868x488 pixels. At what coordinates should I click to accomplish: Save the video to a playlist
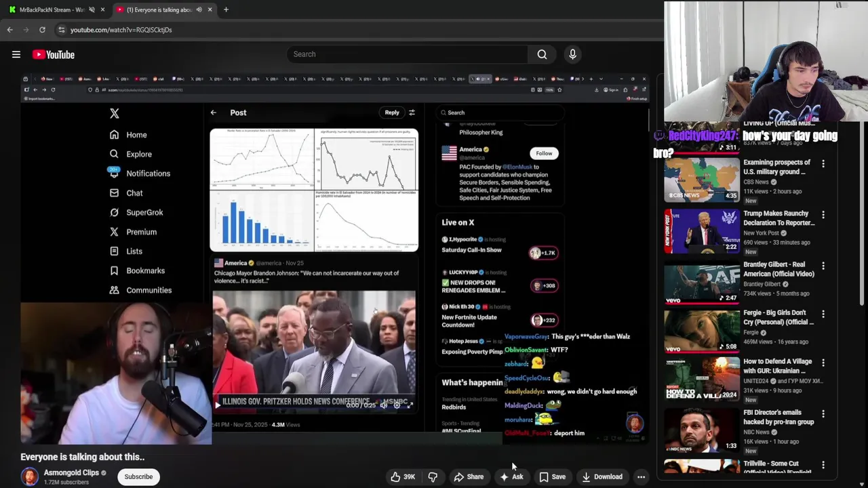553,477
